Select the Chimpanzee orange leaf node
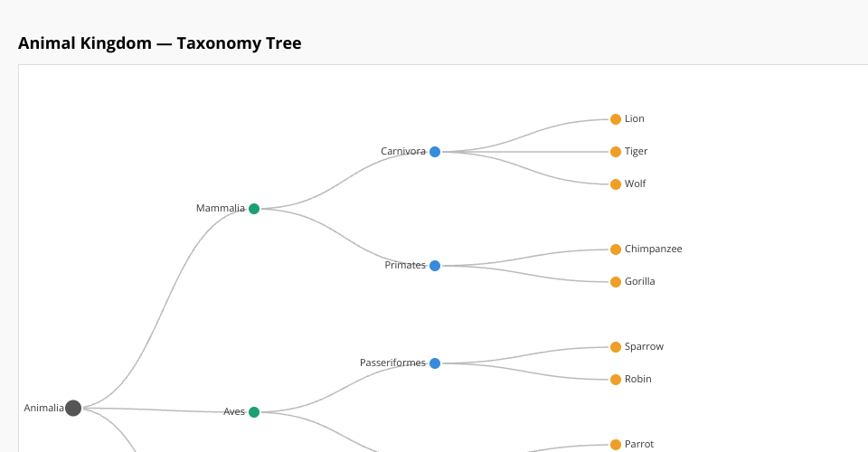 click(616, 250)
